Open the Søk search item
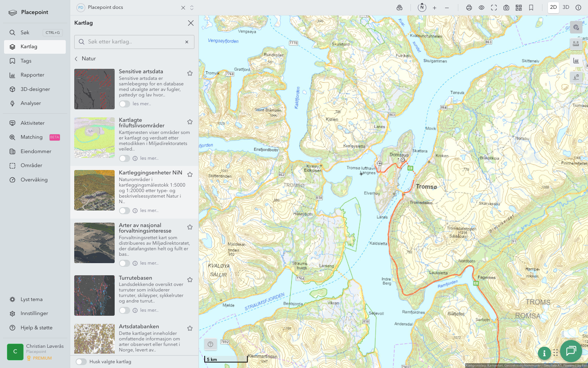 35,33
